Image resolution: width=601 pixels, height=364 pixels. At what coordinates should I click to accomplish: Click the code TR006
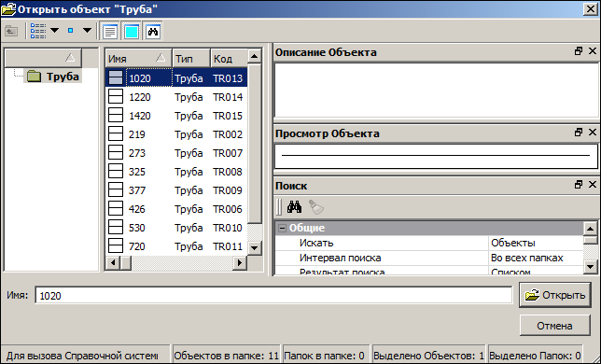click(x=228, y=209)
